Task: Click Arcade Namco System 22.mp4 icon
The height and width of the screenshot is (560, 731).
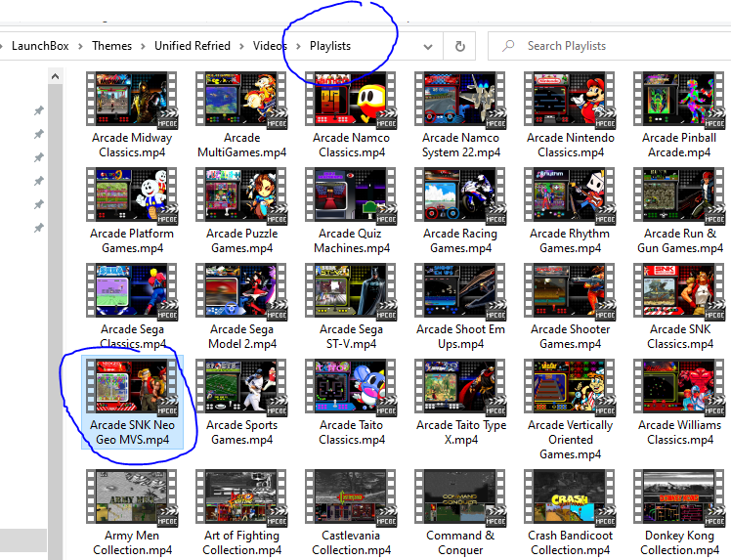Action: (460, 99)
